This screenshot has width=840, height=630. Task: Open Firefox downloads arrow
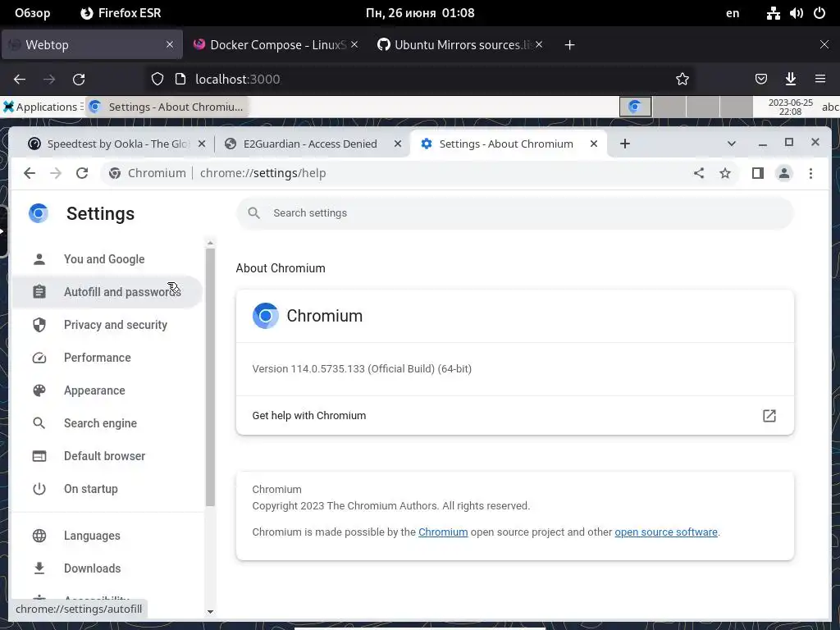click(790, 80)
